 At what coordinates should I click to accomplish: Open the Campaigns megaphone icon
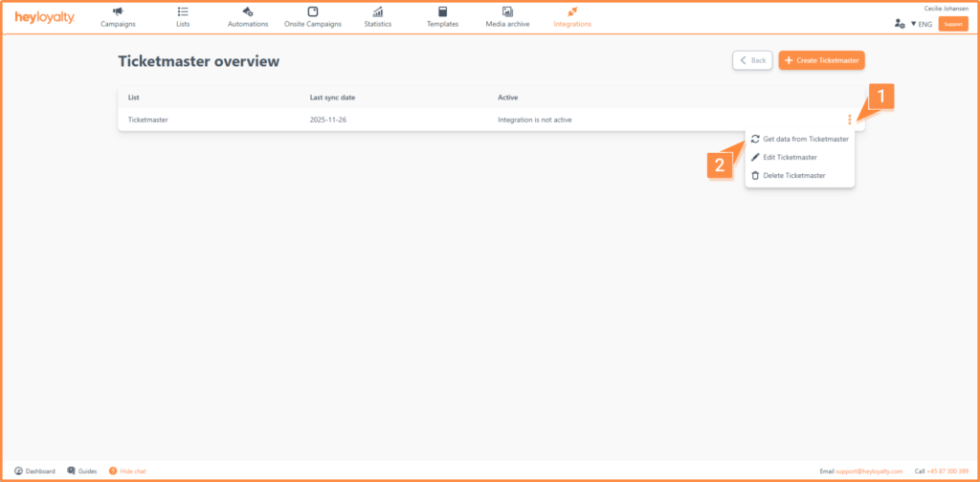[x=118, y=11]
